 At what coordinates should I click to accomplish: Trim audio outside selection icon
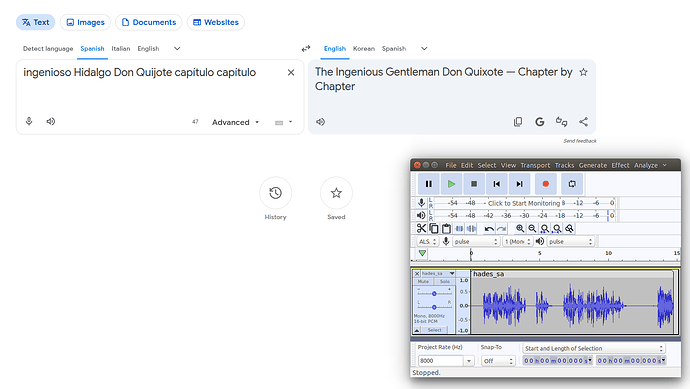tap(459, 228)
